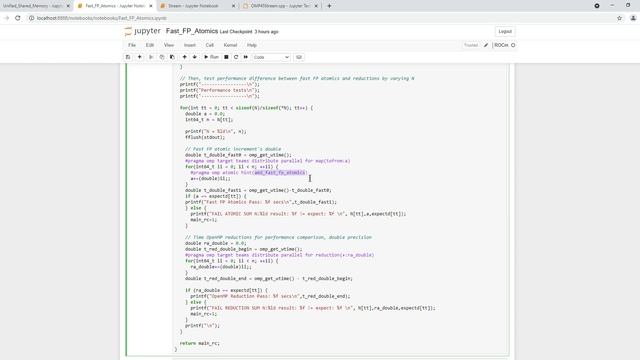This screenshot has width=640, height=360.
Task: Open the Edit menu
Action: tap(150, 45)
